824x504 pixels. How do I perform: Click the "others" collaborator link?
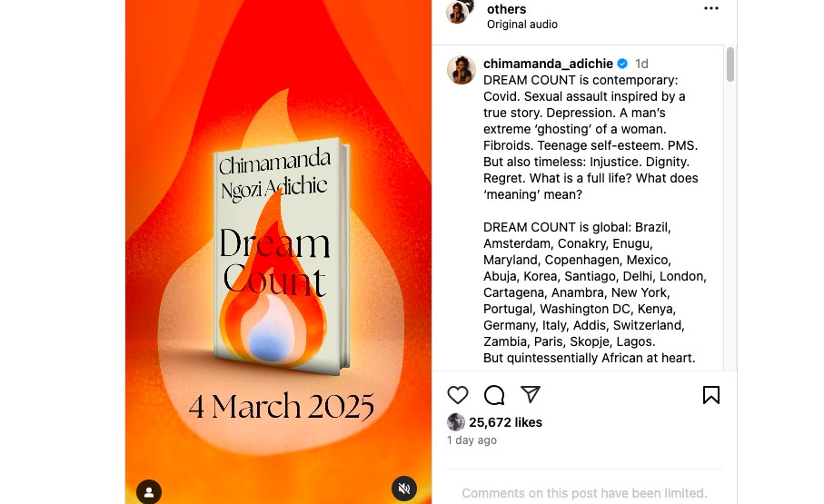506,9
